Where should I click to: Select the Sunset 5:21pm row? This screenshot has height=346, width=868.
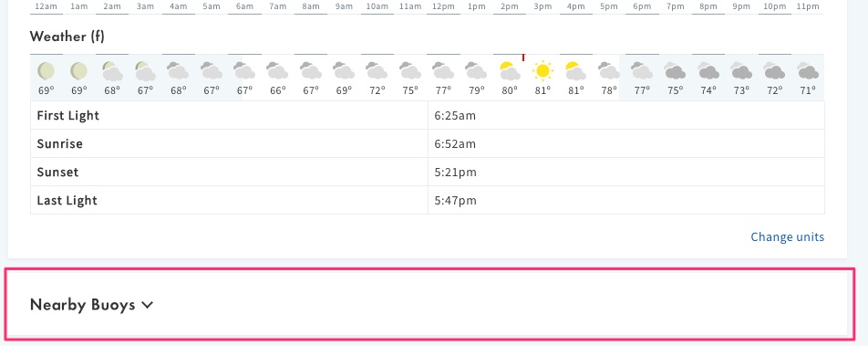pos(428,172)
